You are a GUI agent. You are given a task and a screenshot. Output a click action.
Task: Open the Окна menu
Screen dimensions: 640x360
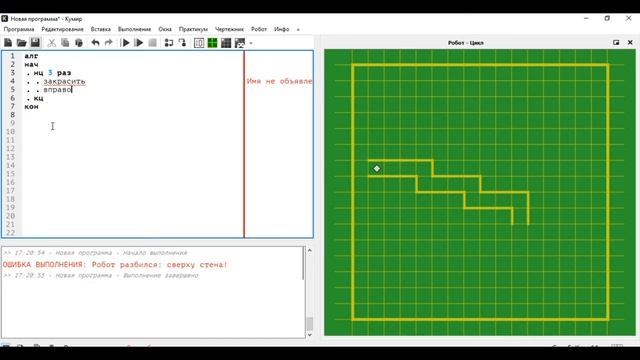pos(165,29)
